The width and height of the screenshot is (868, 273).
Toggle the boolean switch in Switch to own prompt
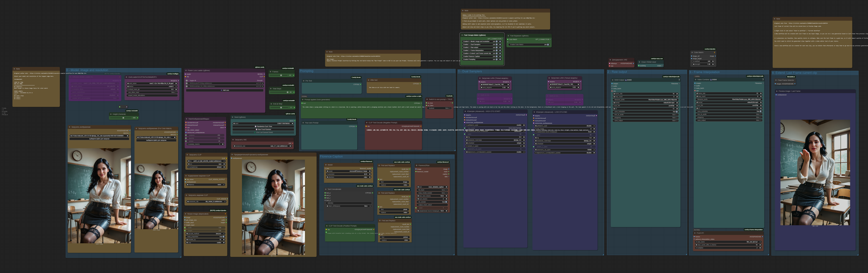point(450,108)
